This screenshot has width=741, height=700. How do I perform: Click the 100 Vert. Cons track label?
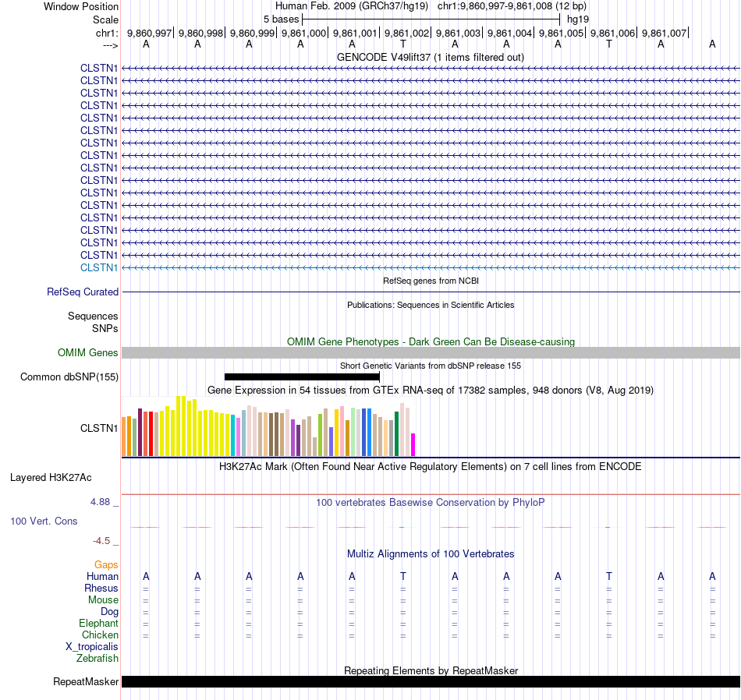pyautogui.click(x=44, y=521)
